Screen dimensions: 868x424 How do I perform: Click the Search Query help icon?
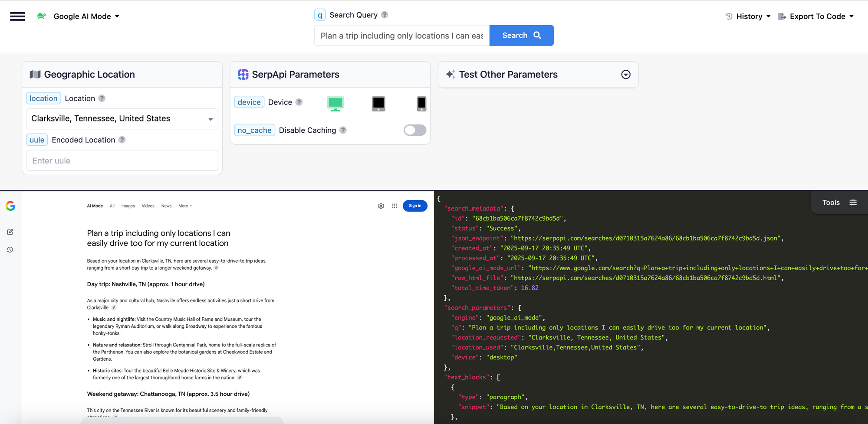[385, 15]
